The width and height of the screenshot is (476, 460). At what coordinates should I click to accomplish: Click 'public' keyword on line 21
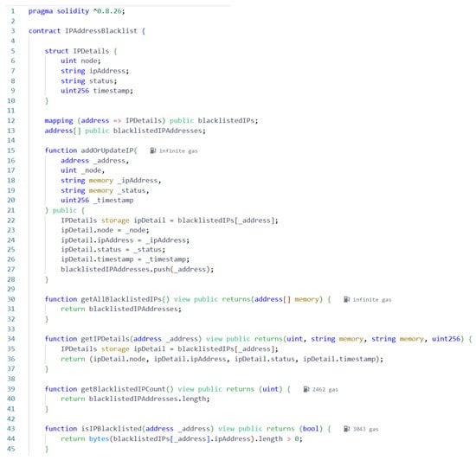65,210
